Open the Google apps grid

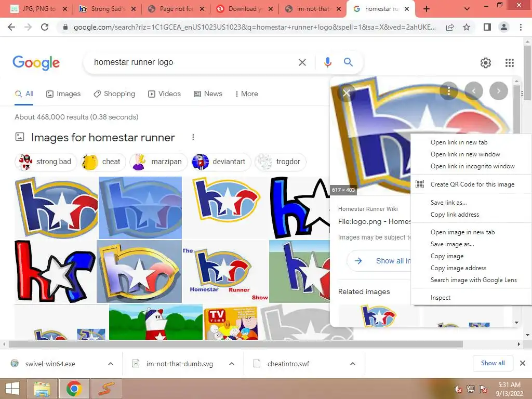point(510,63)
